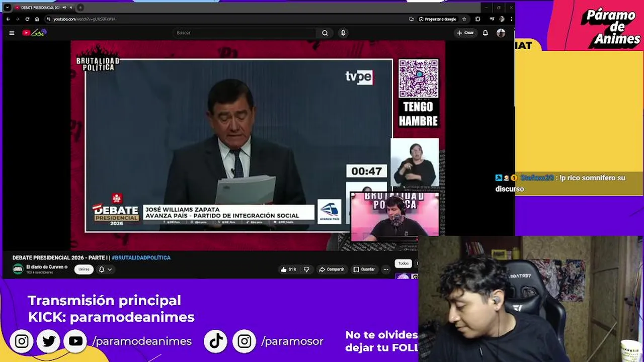Click the Unirse membership button
The width and height of the screenshot is (644, 362).
coord(84,269)
